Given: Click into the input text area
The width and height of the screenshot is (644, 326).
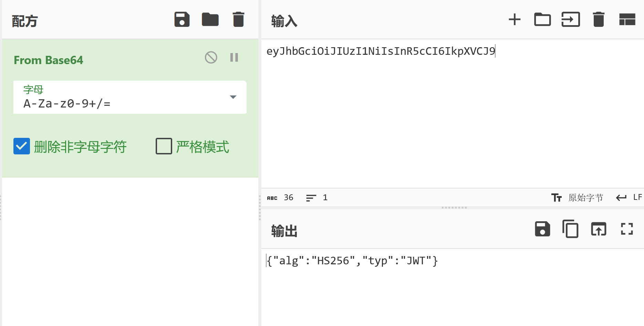Looking at the screenshot, I should [453, 114].
